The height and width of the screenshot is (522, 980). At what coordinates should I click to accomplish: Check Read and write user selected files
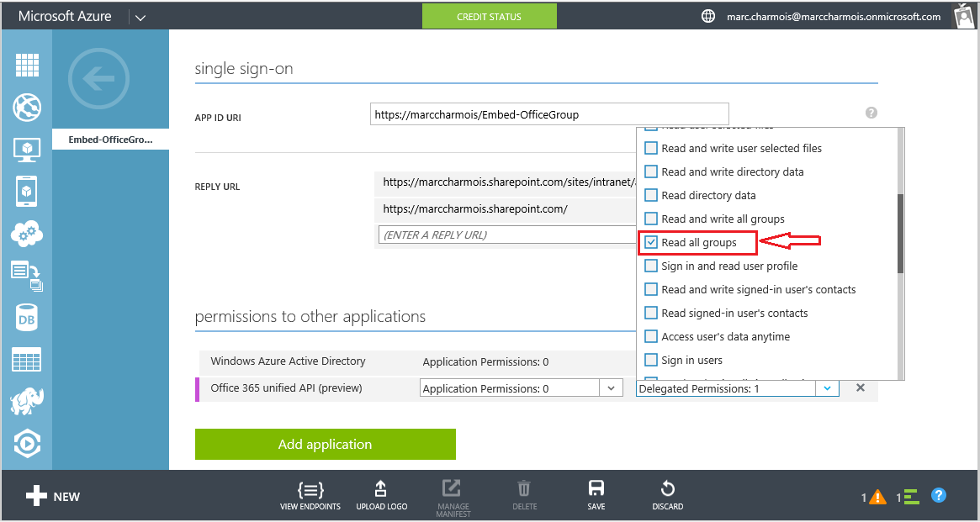pyautogui.click(x=650, y=148)
